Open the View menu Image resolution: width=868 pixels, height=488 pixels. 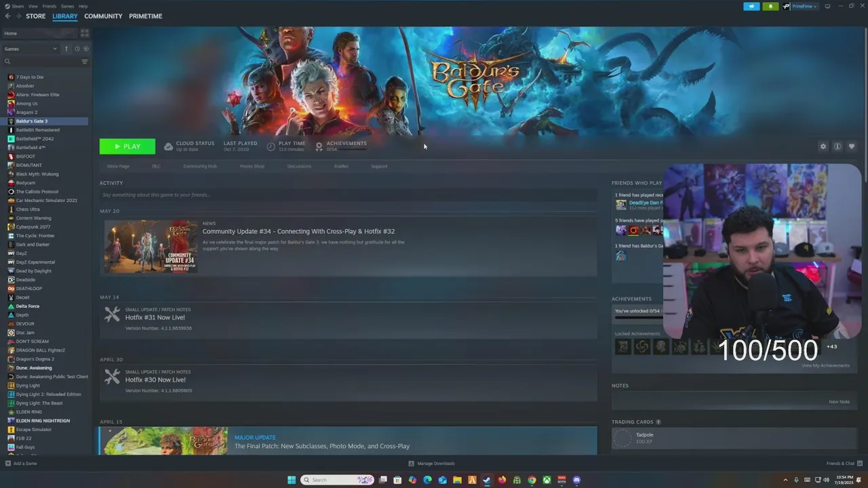tap(33, 6)
